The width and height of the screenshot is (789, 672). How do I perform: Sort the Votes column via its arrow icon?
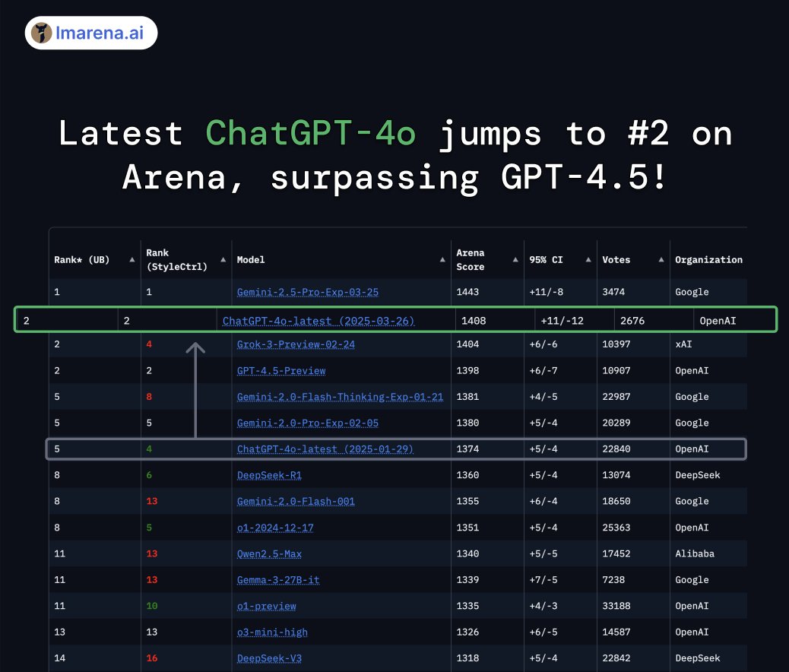660,259
